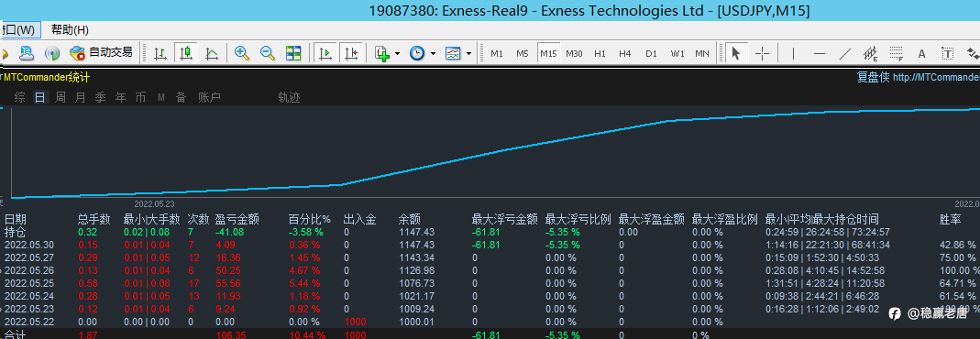Toggle 自动交易 auto trading button
Viewport: 980px width, 339px height.
[102, 52]
